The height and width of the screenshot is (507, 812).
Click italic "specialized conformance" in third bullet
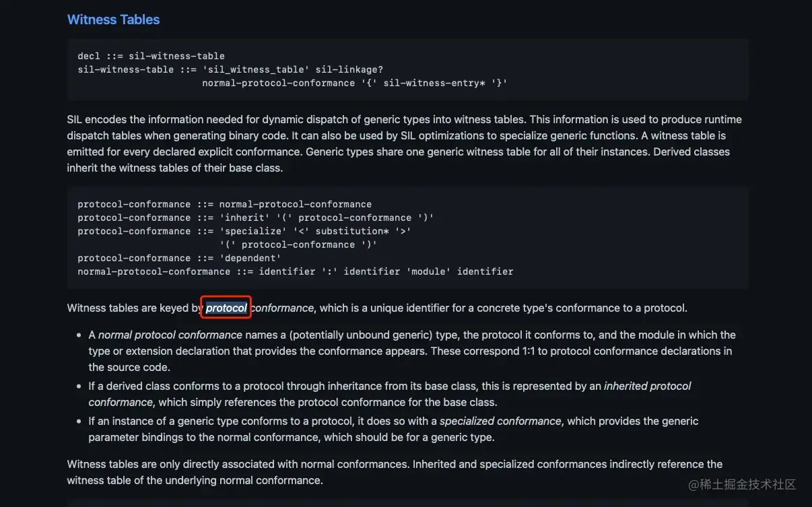click(x=500, y=421)
